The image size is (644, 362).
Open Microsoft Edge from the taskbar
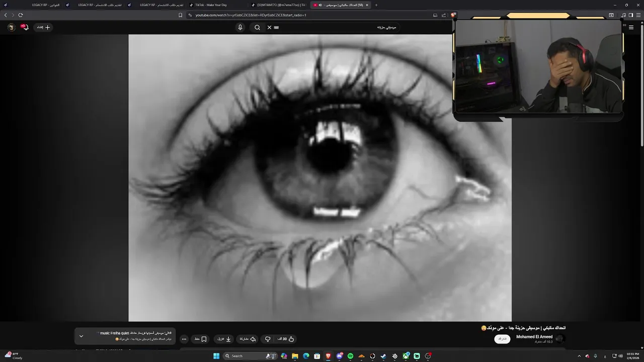[x=306, y=356]
